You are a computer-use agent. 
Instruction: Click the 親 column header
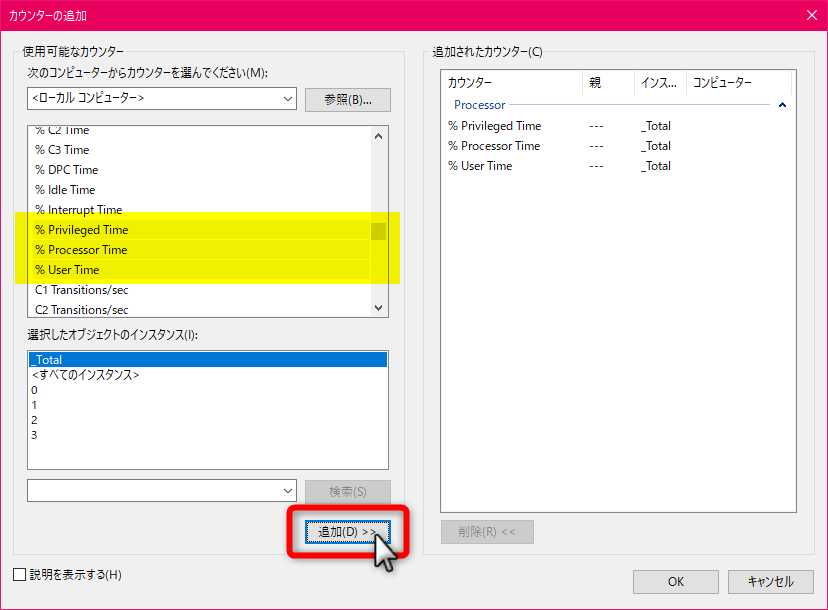[x=608, y=83]
